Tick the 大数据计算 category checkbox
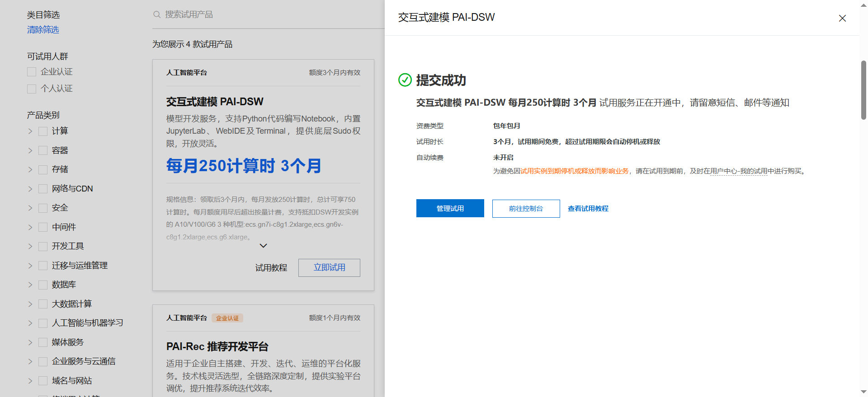The image size is (868, 397). (x=43, y=304)
